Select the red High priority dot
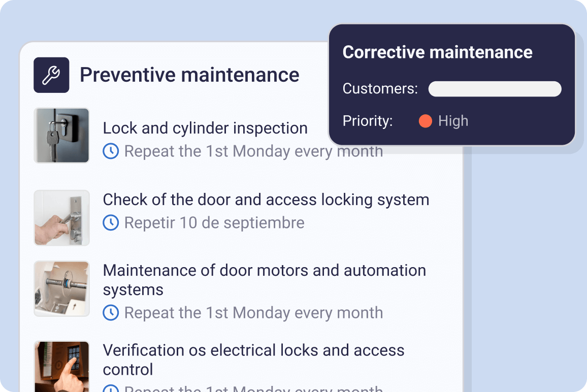 tap(425, 121)
